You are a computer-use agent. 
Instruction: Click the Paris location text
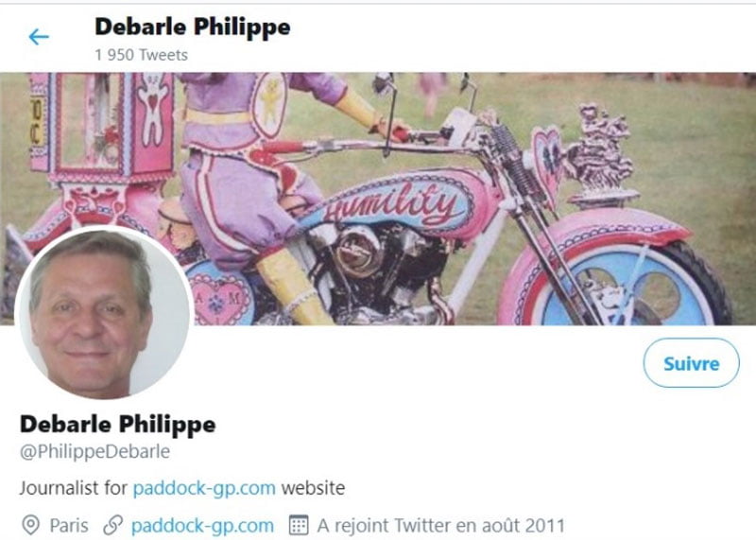pyautogui.click(x=69, y=525)
